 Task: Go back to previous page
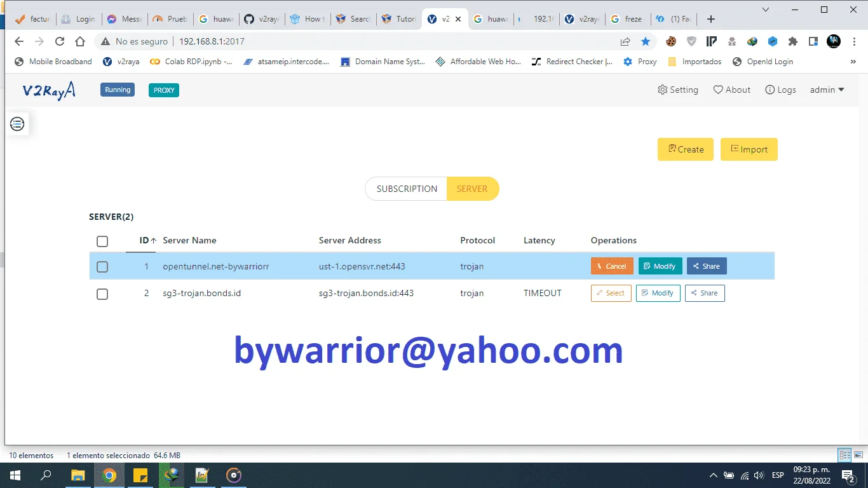tap(19, 41)
